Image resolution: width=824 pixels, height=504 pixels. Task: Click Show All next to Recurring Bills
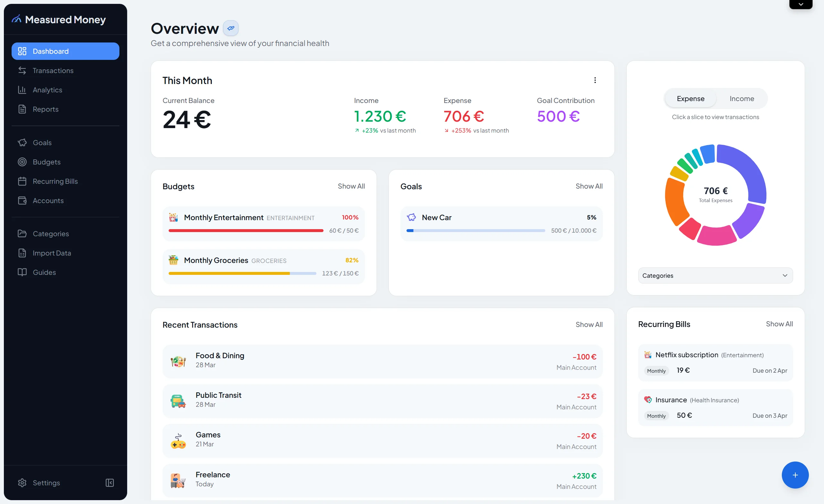click(780, 324)
